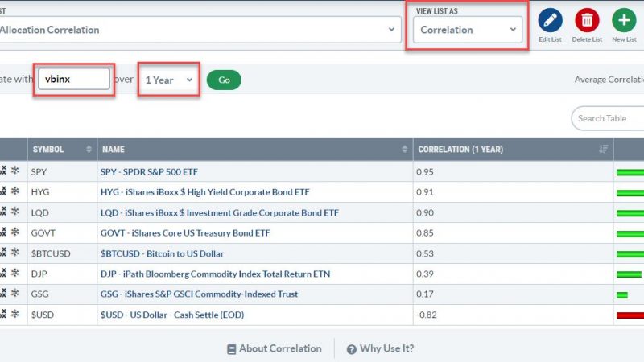
Task: Open DJP iPath Bloomberg Commodity Index link
Action: [x=215, y=274]
